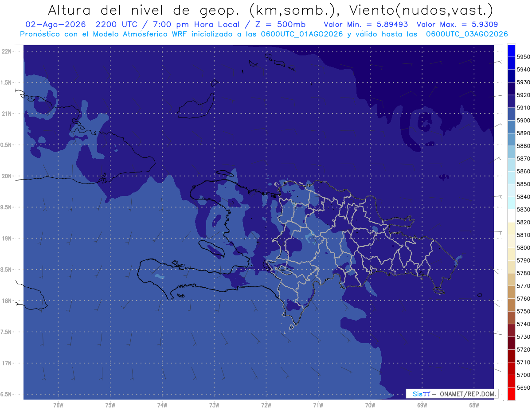Screen dimensions: 532x411
Task: Click the '7:00 pm Hora Local' text
Action: point(196,24)
